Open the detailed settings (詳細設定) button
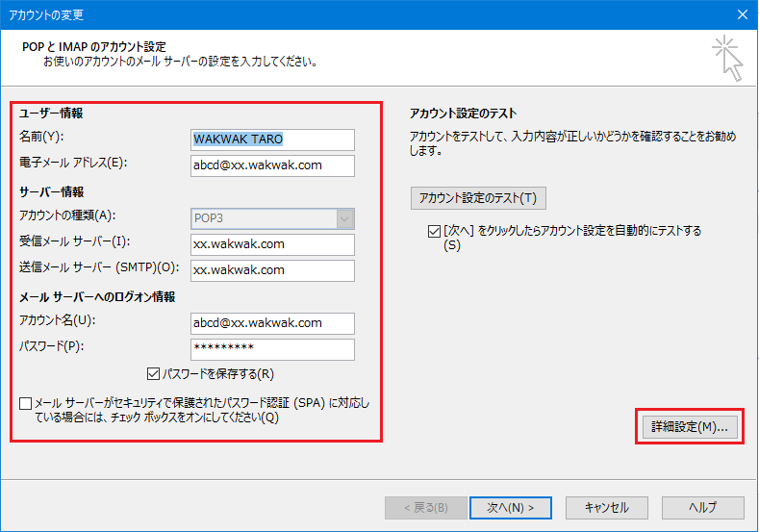This screenshot has width=759, height=532. [x=688, y=427]
